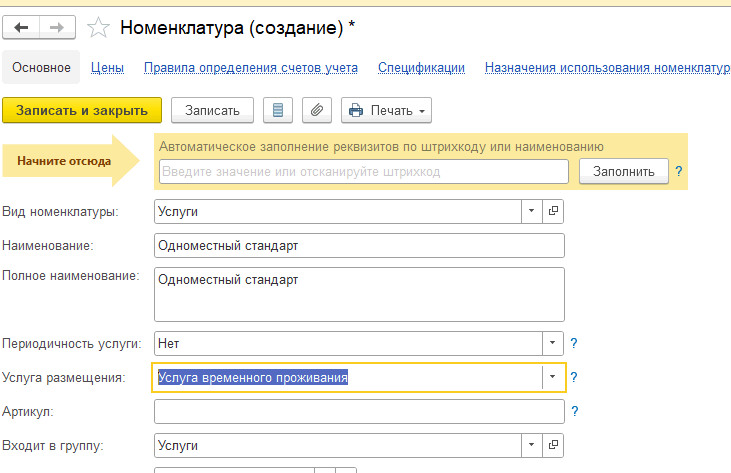The image size is (731, 473).
Task: Switch to the Основное tab
Action: pos(41,68)
